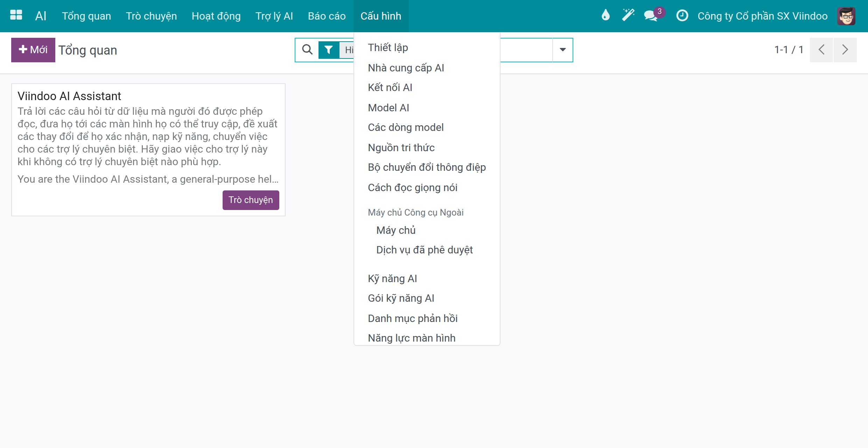The height and width of the screenshot is (448, 868).
Task: Open Cách đọc giọng nói
Action: (x=427, y=187)
